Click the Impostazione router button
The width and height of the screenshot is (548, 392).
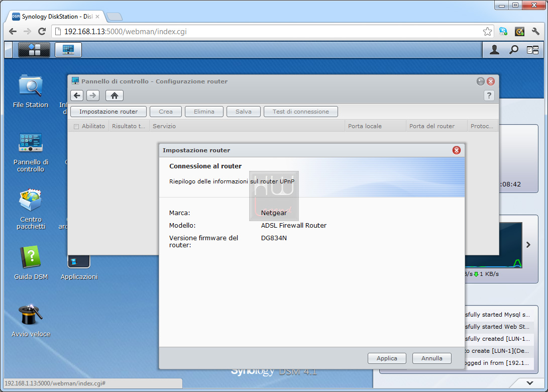108,112
